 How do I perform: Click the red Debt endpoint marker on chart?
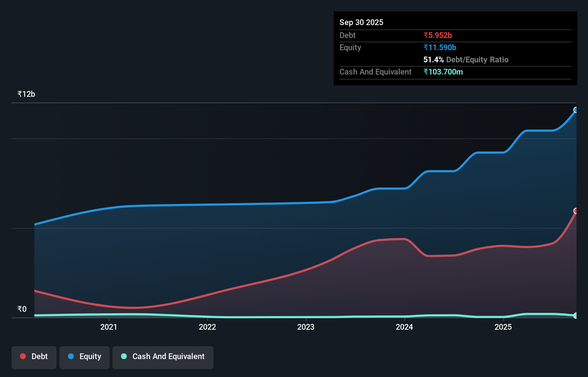(576, 211)
